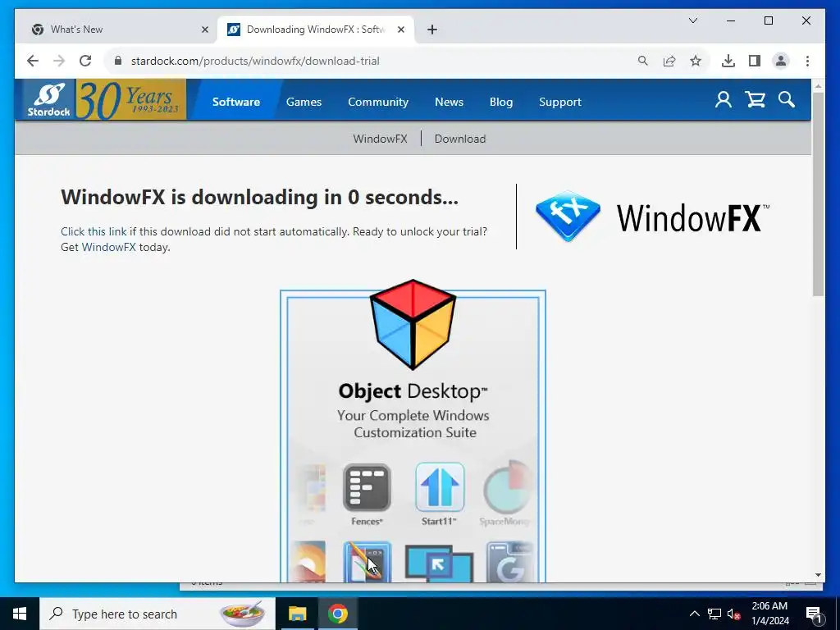This screenshot has height=630, width=840.
Task: Click the WindowFX sub-navigation link
Action: pyautogui.click(x=380, y=139)
